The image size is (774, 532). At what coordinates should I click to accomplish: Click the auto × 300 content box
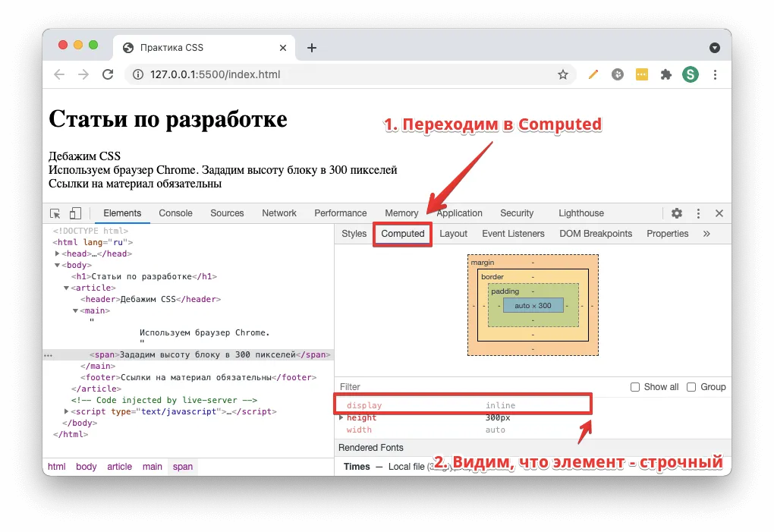(533, 306)
